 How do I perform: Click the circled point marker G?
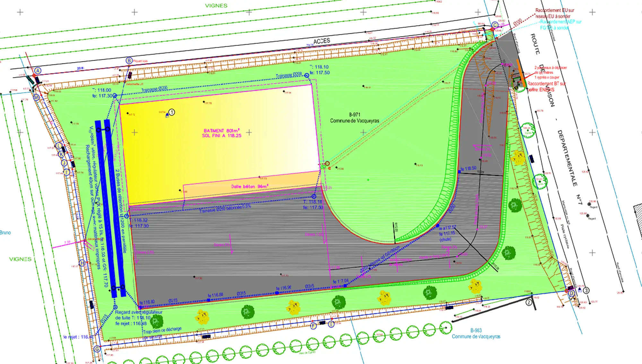97,349
